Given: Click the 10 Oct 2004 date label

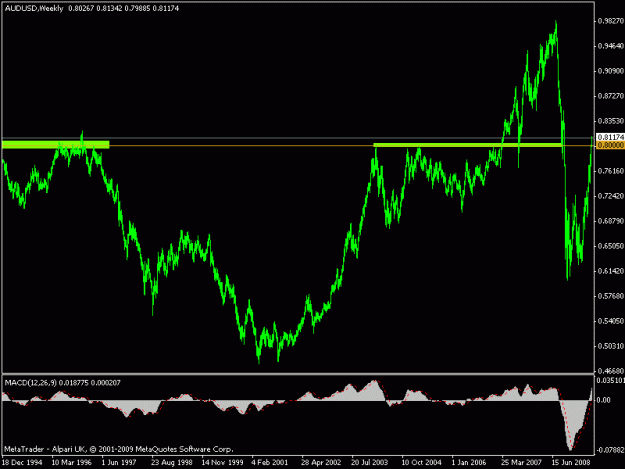Looking at the screenshot, I should 421,462.
